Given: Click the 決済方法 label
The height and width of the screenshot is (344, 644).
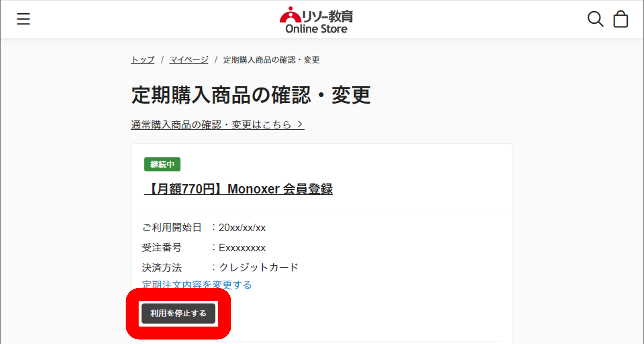Looking at the screenshot, I should (x=162, y=268).
